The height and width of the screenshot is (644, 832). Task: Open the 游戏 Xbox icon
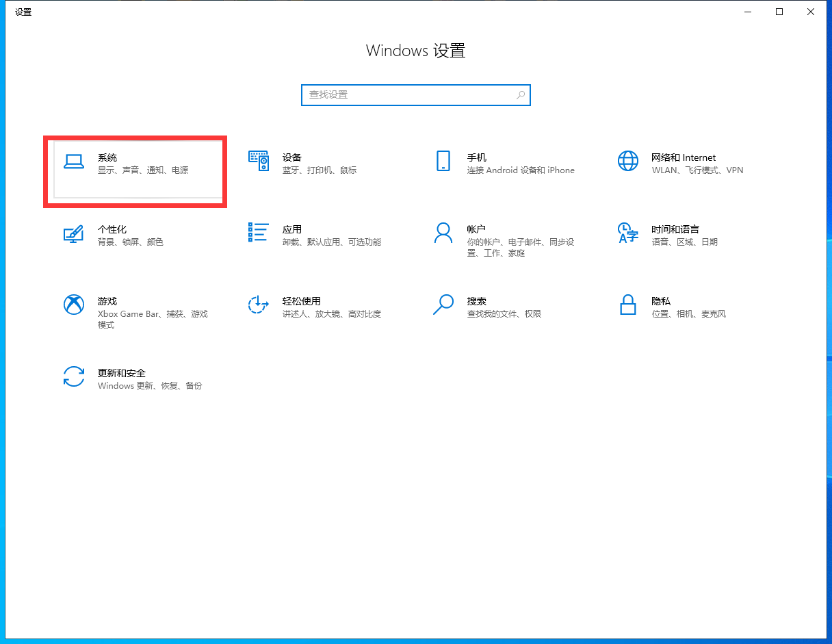point(73,305)
